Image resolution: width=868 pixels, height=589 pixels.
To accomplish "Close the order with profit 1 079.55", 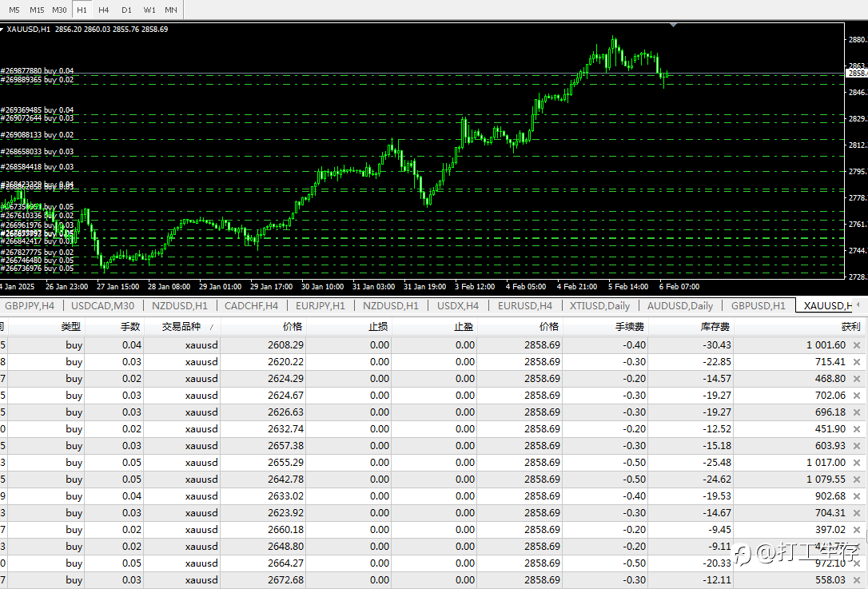I will 856,480.
